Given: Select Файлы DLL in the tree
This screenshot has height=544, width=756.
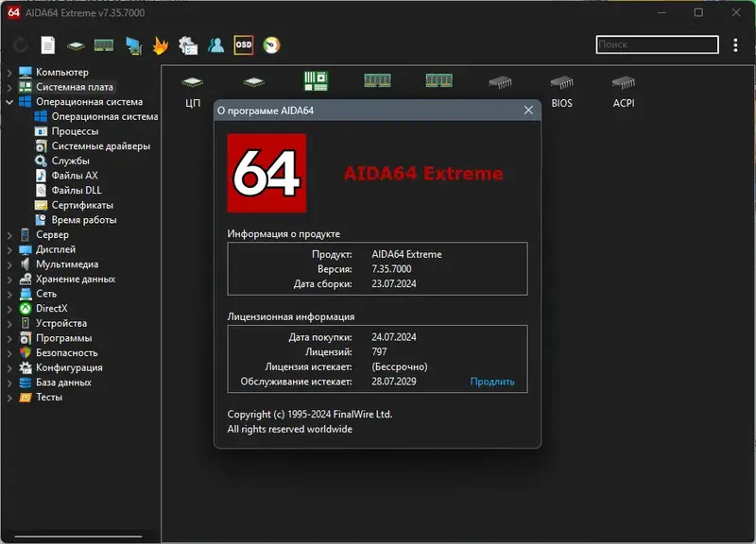Looking at the screenshot, I should (77, 191).
